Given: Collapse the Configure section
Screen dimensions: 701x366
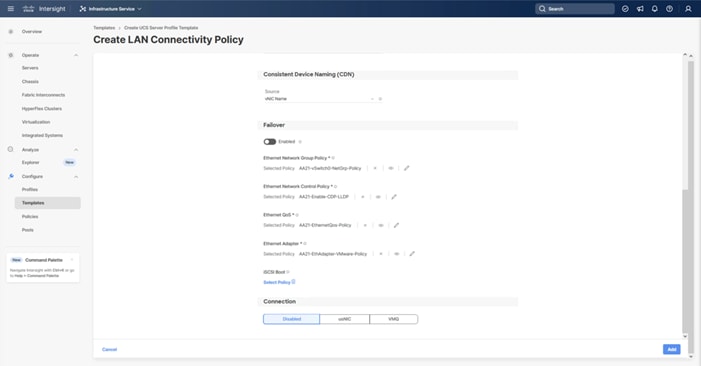Looking at the screenshot, I should tap(76, 177).
